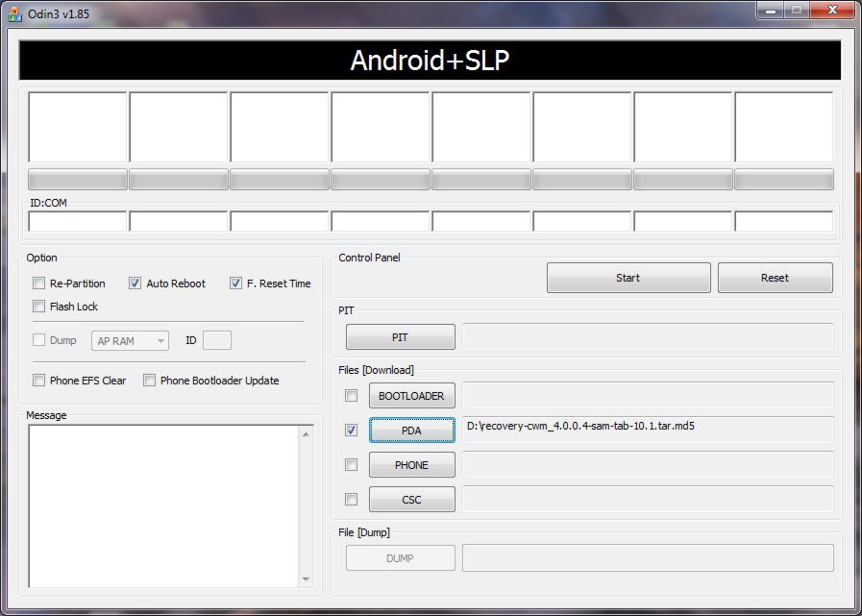Click the Reset button
Viewport: 862px width, 616px height.
[x=775, y=278]
